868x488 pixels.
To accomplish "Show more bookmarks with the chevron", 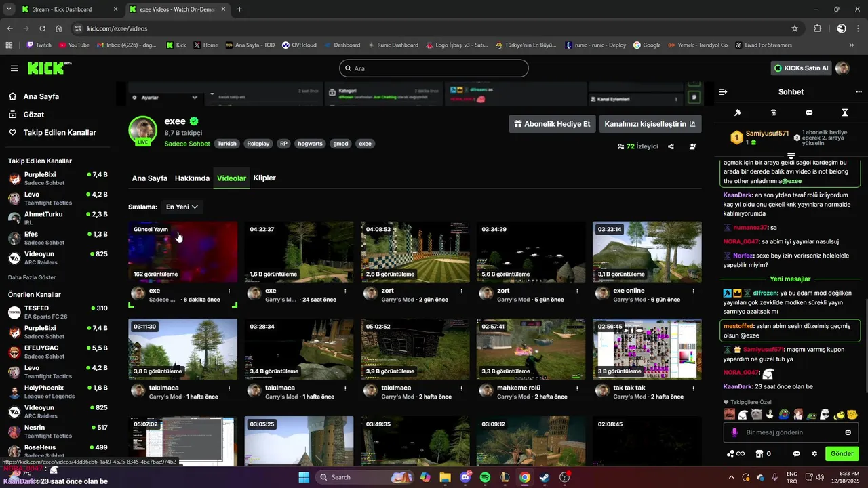I will pos(852,45).
